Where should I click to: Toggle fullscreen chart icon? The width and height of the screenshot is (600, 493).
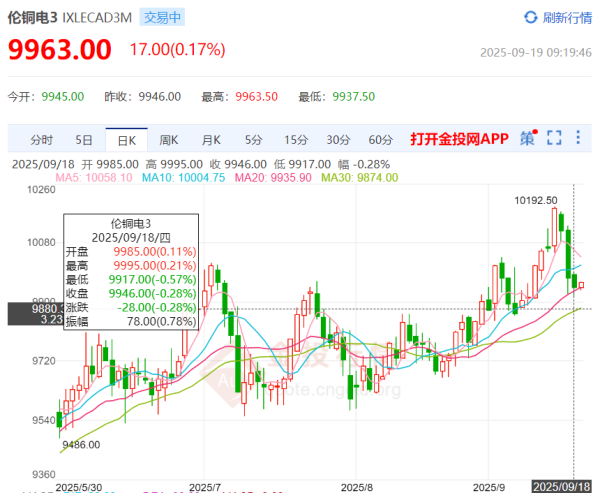coord(554,138)
